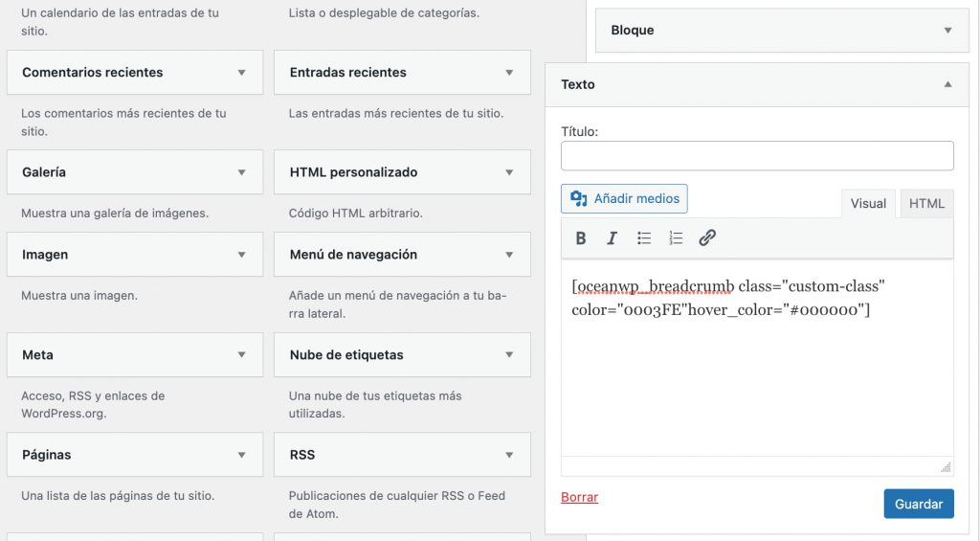The height and width of the screenshot is (541, 980).
Task: Expand Comentarios recientes widget options
Action: click(242, 73)
